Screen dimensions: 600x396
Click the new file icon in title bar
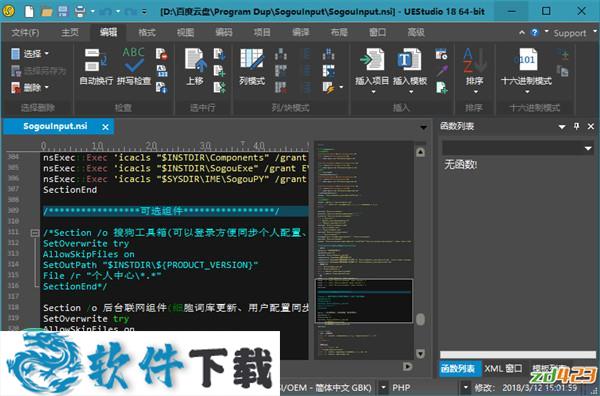(x=29, y=11)
